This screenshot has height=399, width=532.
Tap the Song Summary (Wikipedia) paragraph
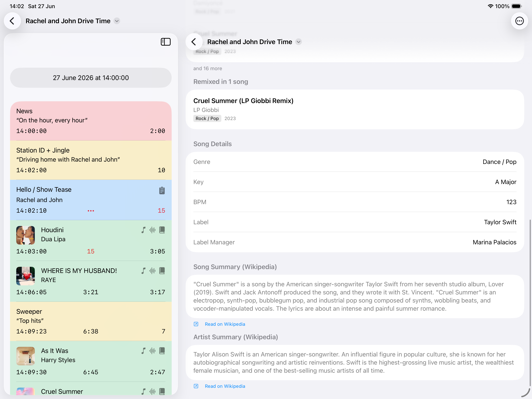[355, 296]
